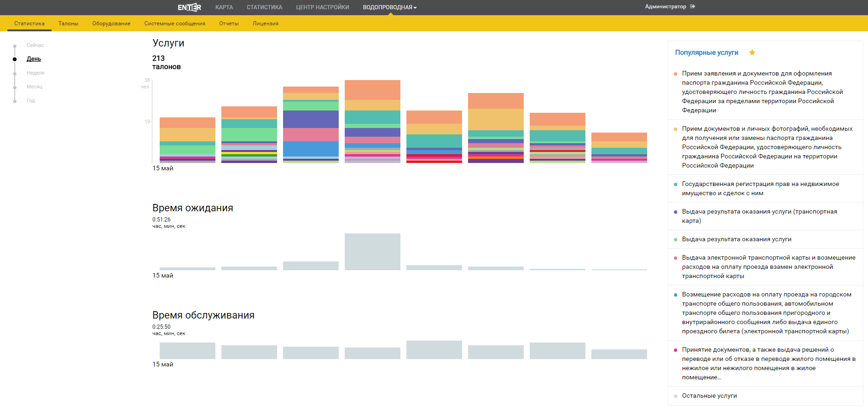Open КАРТА in top navigation
Viewport: 868px width, 412px height.
224,7
